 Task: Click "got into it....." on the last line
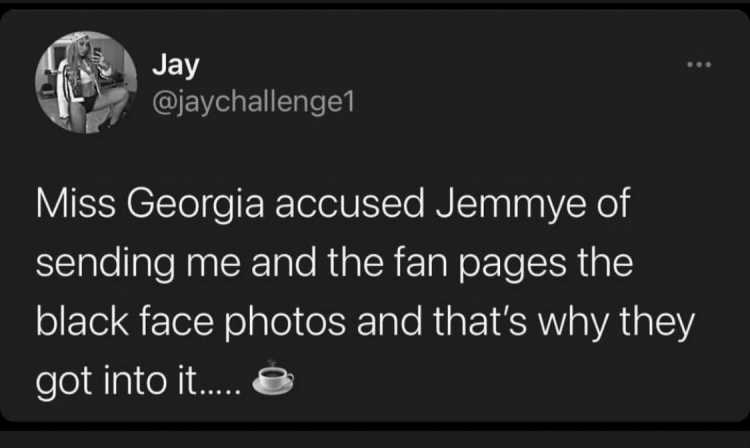click(138, 382)
